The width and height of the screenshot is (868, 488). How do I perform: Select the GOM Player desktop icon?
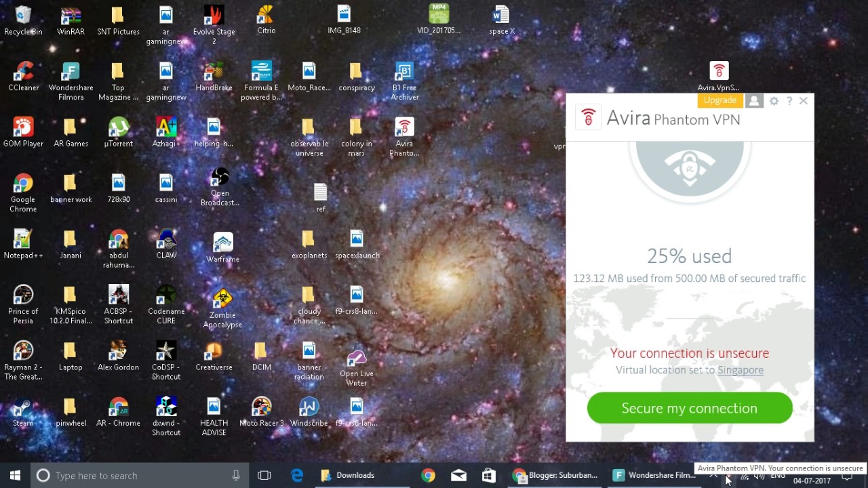coord(23,132)
